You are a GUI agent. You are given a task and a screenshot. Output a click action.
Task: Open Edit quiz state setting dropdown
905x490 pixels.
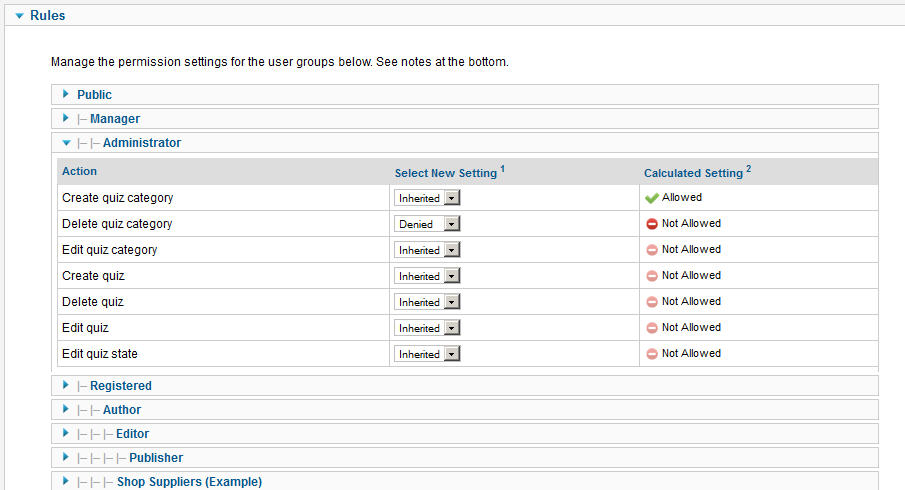(x=427, y=354)
